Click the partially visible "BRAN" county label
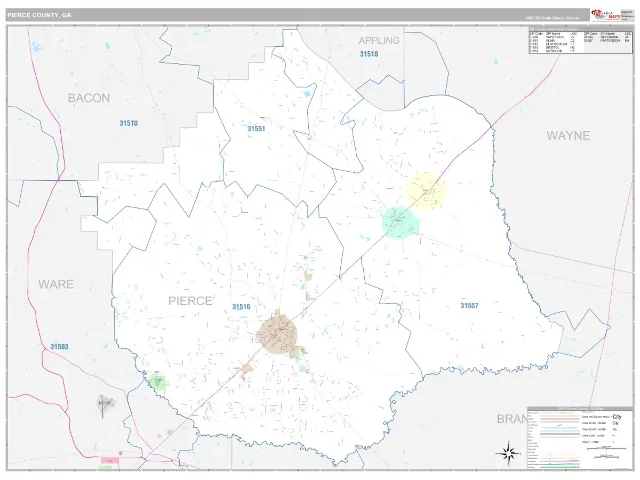This screenshot has height=480, width=640. [512, 419]
